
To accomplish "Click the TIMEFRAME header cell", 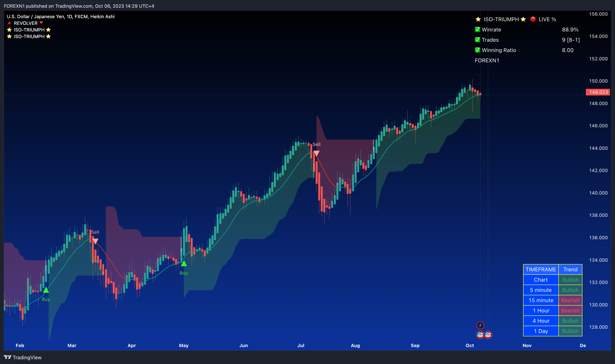I will [x=541, y=269].
